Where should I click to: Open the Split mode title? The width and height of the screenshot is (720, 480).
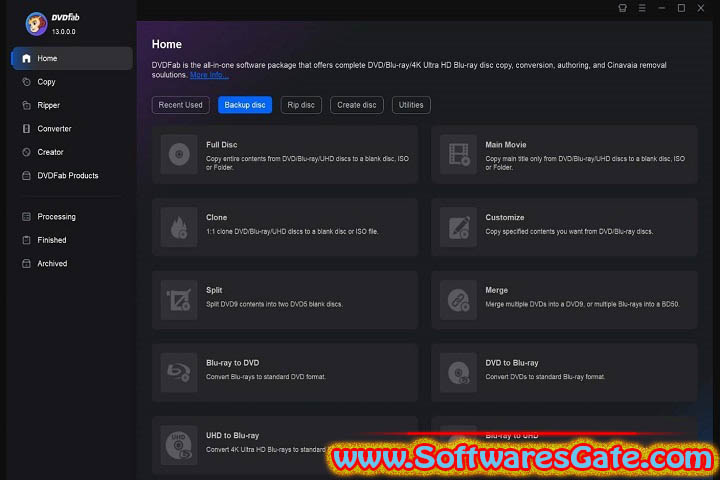pos(214,290)
